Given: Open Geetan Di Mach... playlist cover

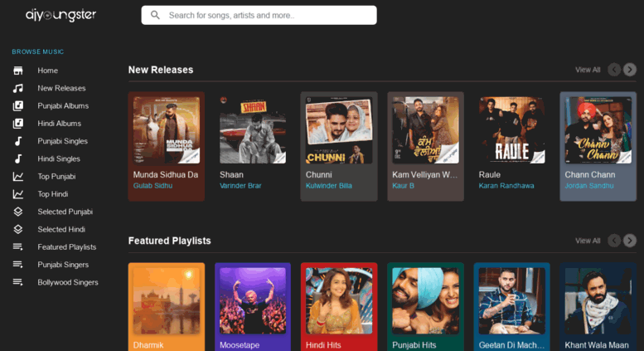Looking at the screenshot, I should tap(511, 301).
